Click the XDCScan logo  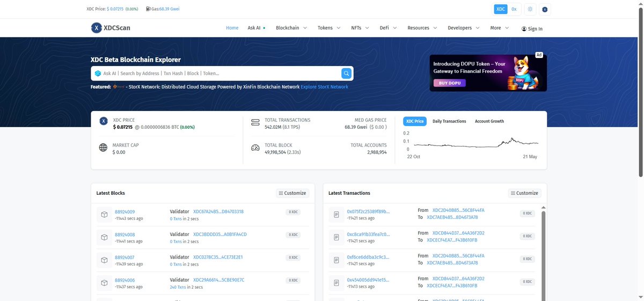pyautogui.click(x=111, y=28)
